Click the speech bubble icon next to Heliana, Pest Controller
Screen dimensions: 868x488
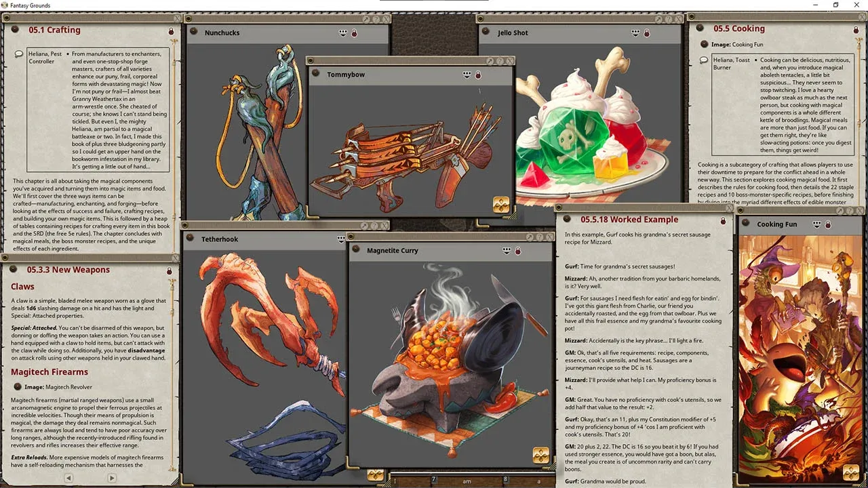pos(19,54)
